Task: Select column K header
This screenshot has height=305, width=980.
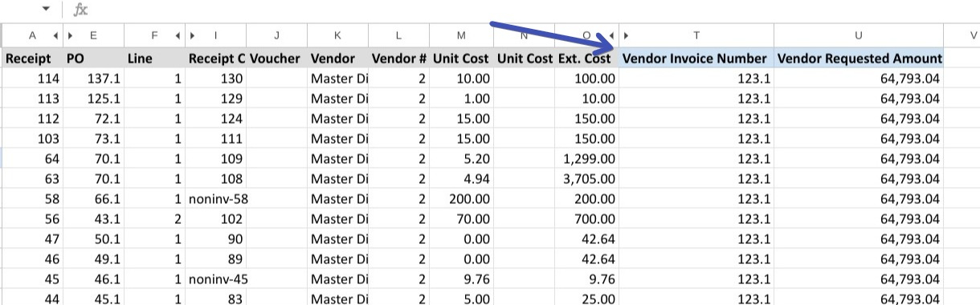Action: (x=337, y=35)
